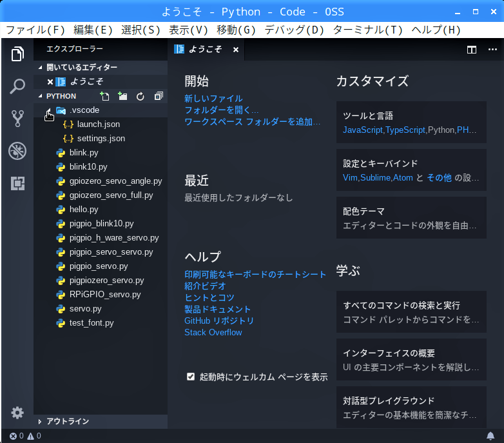Open the Search view in activity bar
This screenshot has height=443, width=504.
pyautogui.click(x=17, y=86)
